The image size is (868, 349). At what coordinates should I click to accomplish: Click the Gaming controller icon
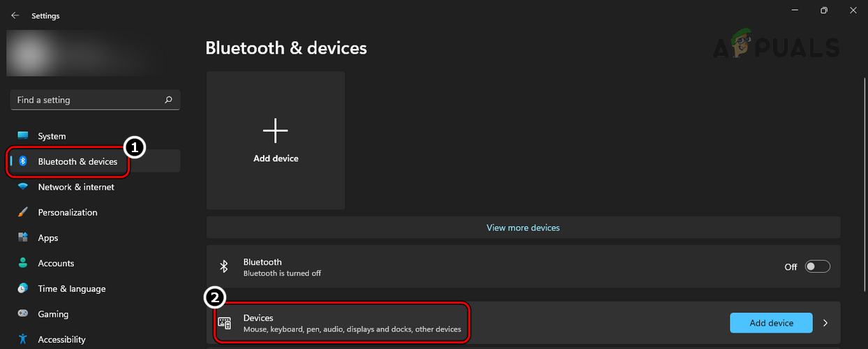coord(23,314)
